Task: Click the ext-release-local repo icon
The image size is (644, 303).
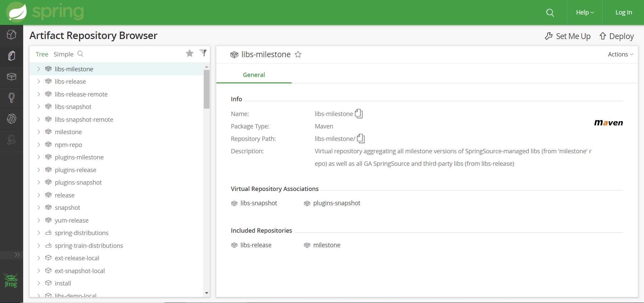Action: (48, 258)
